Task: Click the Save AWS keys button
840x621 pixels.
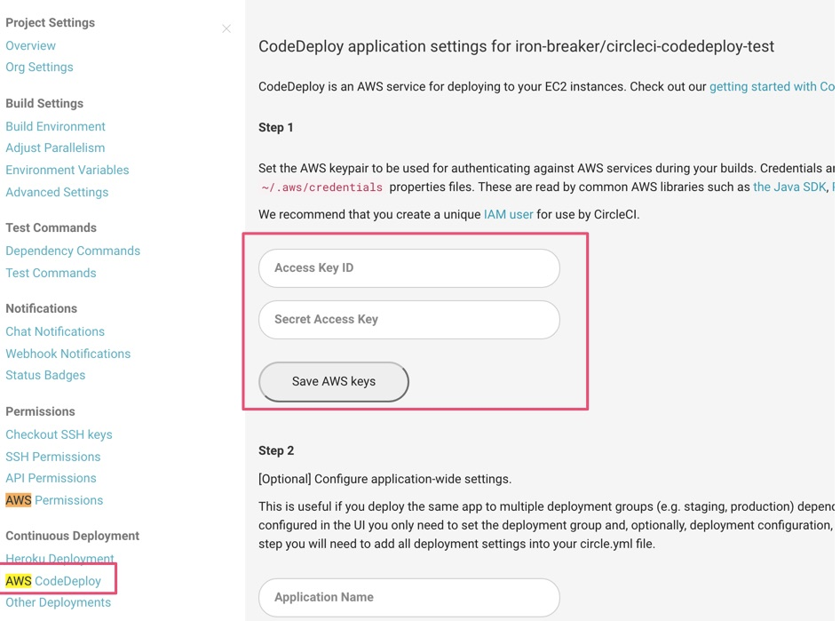Action: (x=333, y=381)
